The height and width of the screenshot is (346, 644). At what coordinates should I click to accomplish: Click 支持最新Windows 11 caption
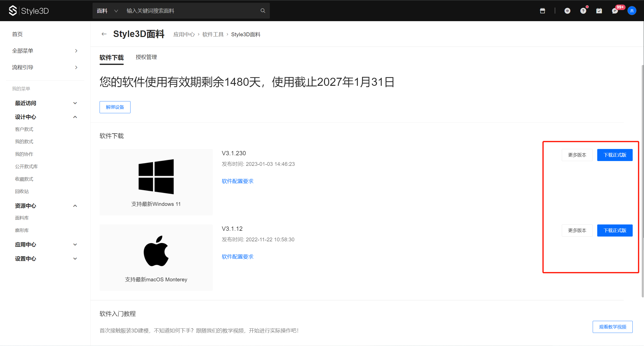[x=156, y=204]
